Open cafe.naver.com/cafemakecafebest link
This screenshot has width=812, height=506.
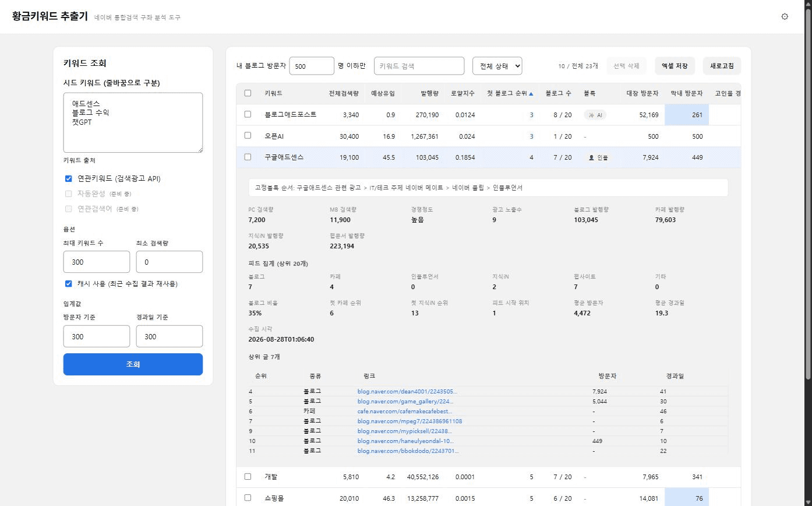click(x=405, y=412)
